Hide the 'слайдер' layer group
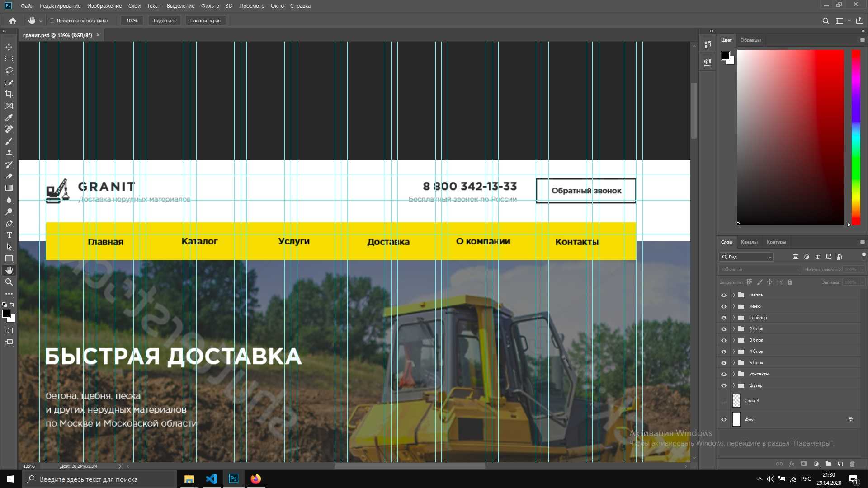 point(724,318)
